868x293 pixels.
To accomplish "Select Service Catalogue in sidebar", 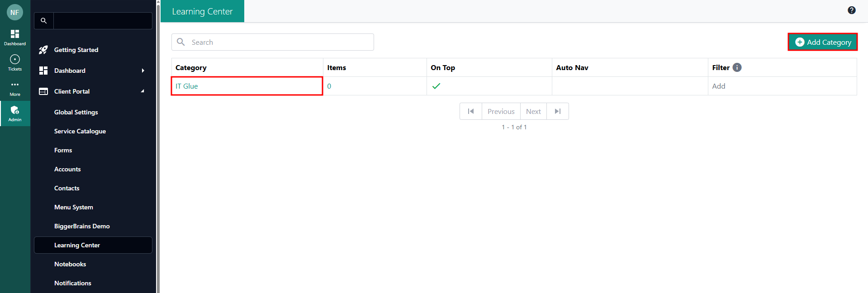I will [x=80, y=131].
